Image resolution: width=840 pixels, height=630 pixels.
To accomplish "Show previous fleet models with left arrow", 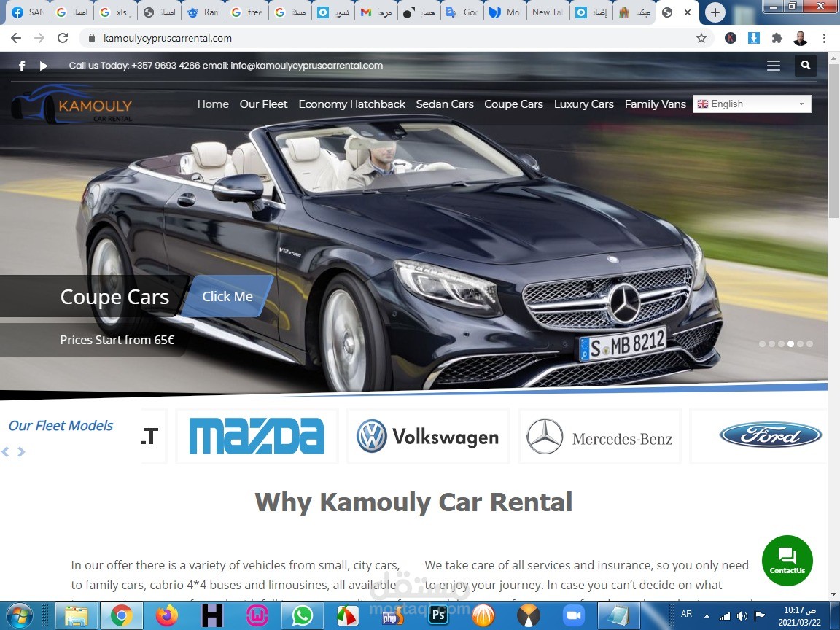I will coord(6,451).
